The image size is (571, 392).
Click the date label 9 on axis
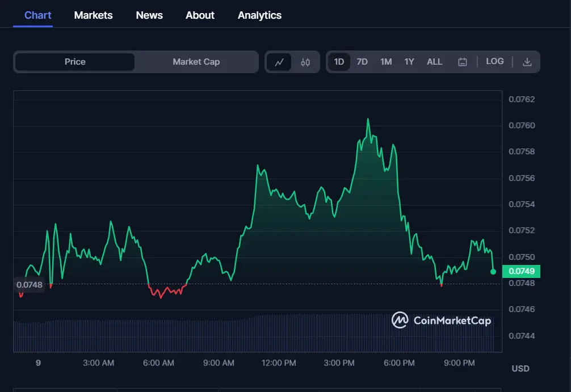38,363
